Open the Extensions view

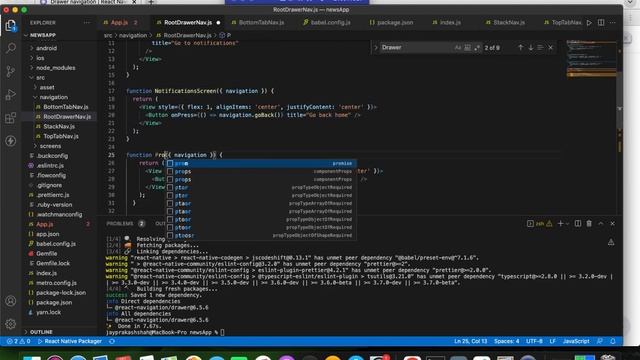(11, 118)
